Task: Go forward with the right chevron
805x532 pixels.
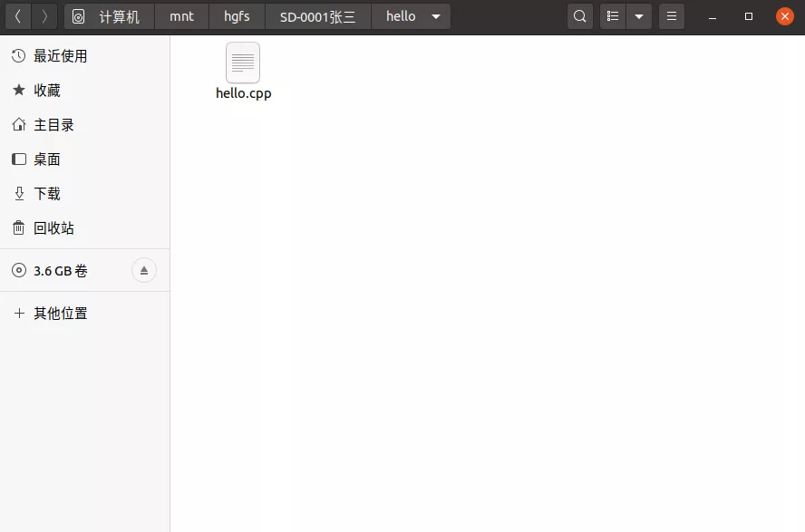Action: click(44, 16)
